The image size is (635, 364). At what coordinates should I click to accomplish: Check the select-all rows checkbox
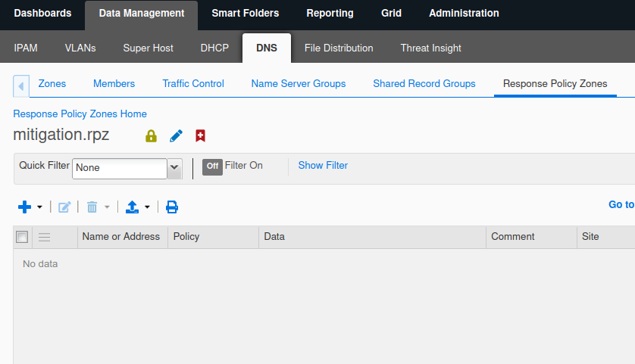[x=22, y=237]
